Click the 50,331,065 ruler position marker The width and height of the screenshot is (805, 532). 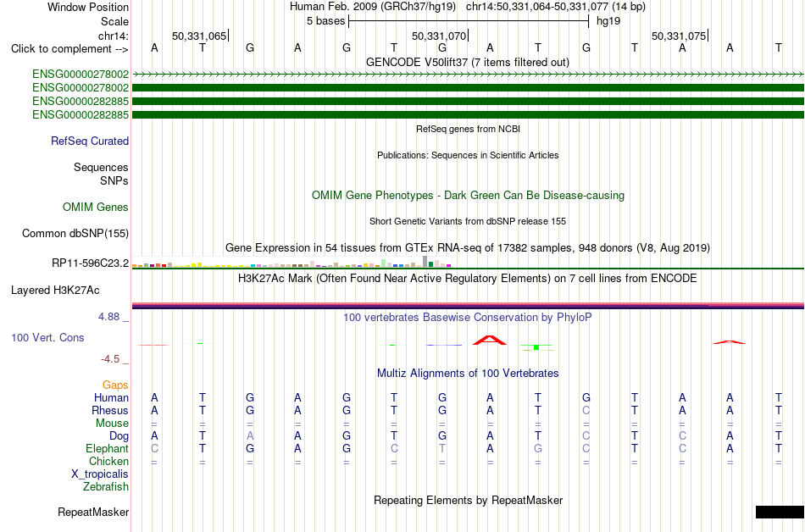click(x=199, y=36)
